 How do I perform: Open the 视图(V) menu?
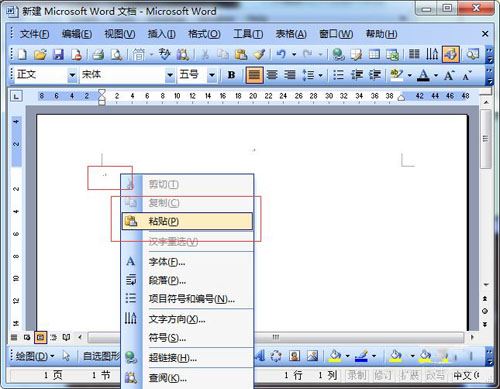pos(120,34)
